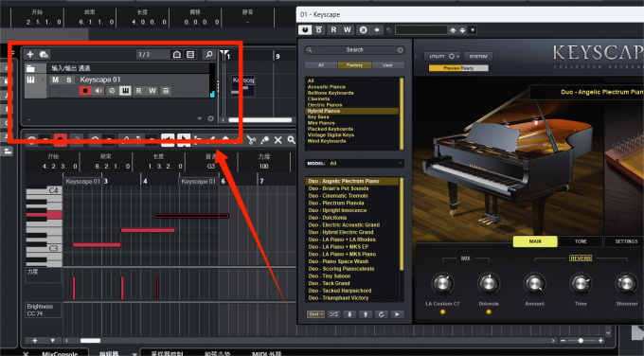
Task: Select All filter in Keyscape browser
Action: point(321,65)
